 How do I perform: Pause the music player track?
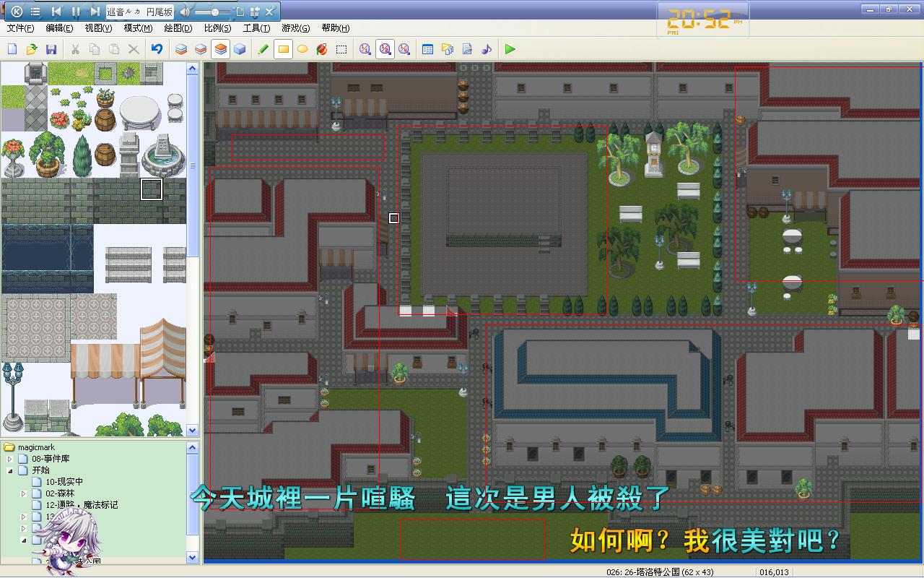pos(76,12)
